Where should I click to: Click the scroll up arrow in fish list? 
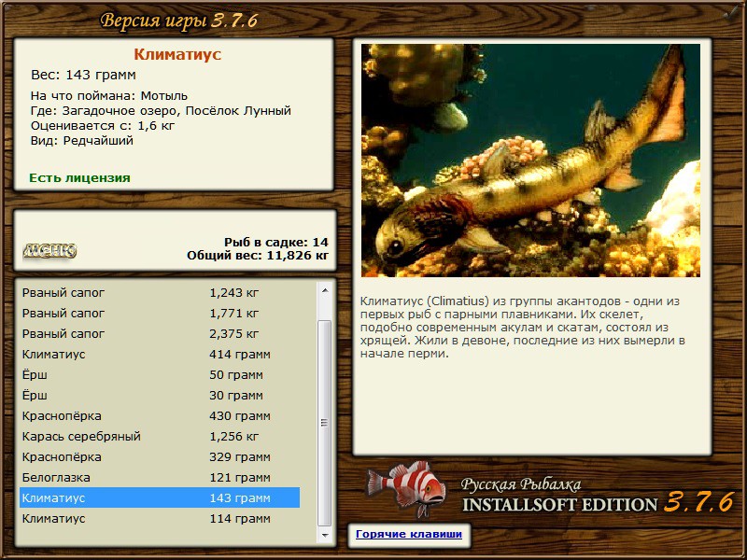[325, 290]
